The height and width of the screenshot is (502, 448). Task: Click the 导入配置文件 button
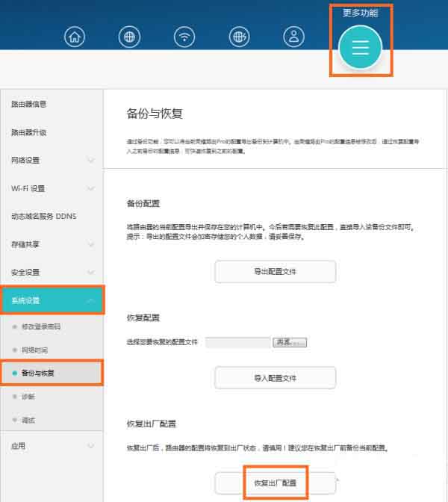(x=276, y=378)
